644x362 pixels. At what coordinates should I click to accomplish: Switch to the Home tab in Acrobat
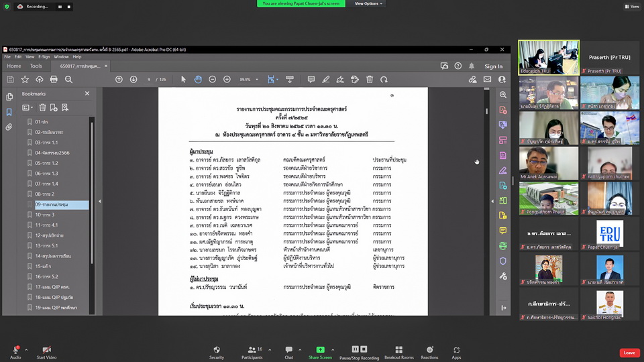(x=14, y=66)
